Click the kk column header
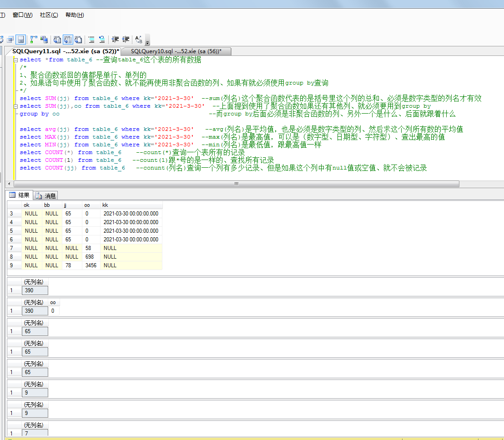504x440 pixels. (x=131, y=205)
